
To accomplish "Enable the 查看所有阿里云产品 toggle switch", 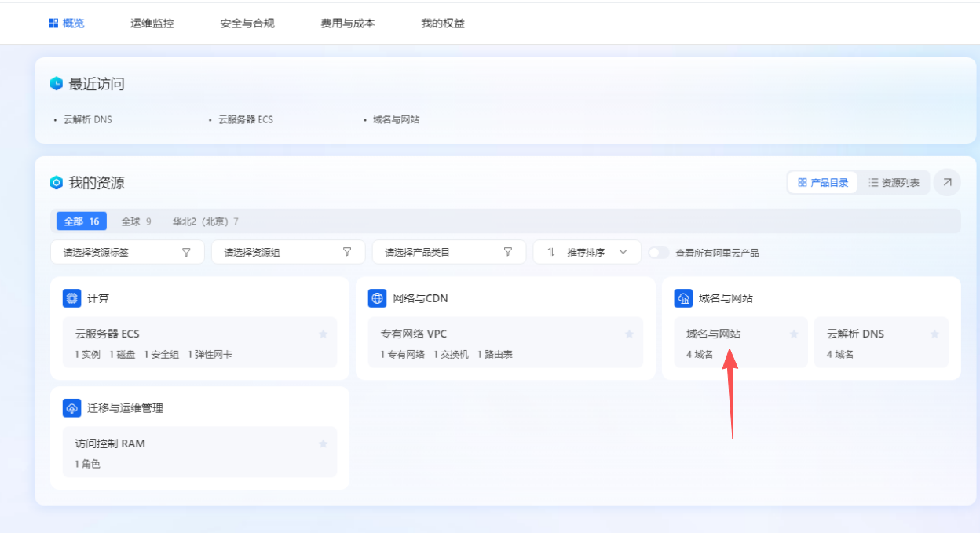I will [x=658, y=253].
